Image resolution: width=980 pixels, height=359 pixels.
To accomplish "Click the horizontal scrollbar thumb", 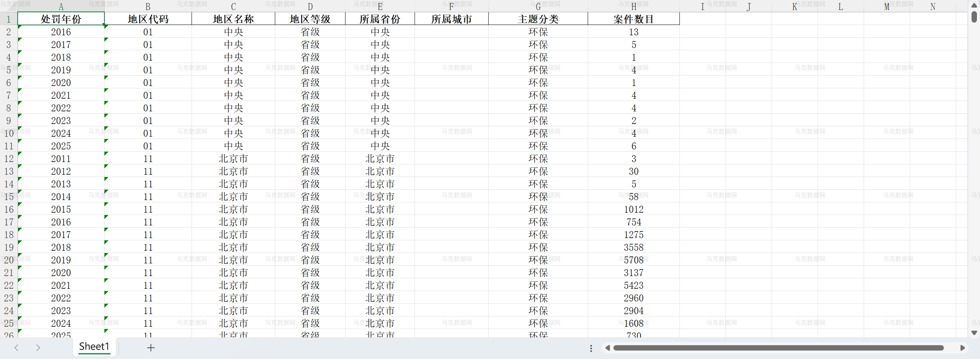I will tap(778, 348).
